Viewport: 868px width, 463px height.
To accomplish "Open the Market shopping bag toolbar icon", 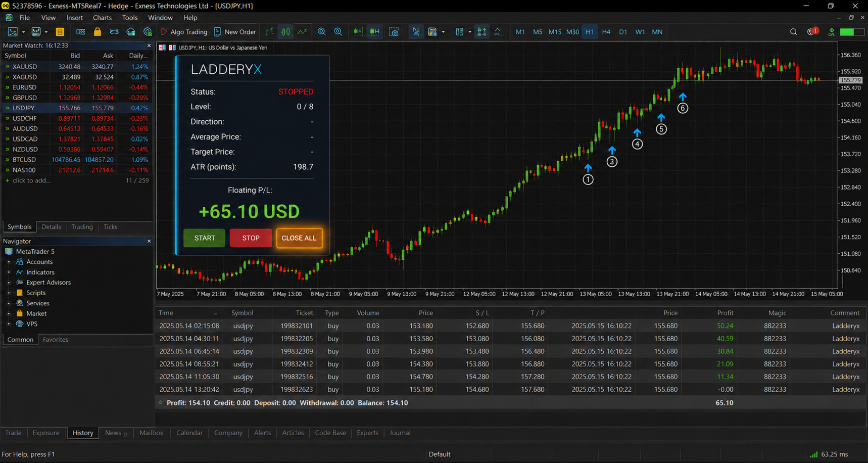I will coord(98,32).
